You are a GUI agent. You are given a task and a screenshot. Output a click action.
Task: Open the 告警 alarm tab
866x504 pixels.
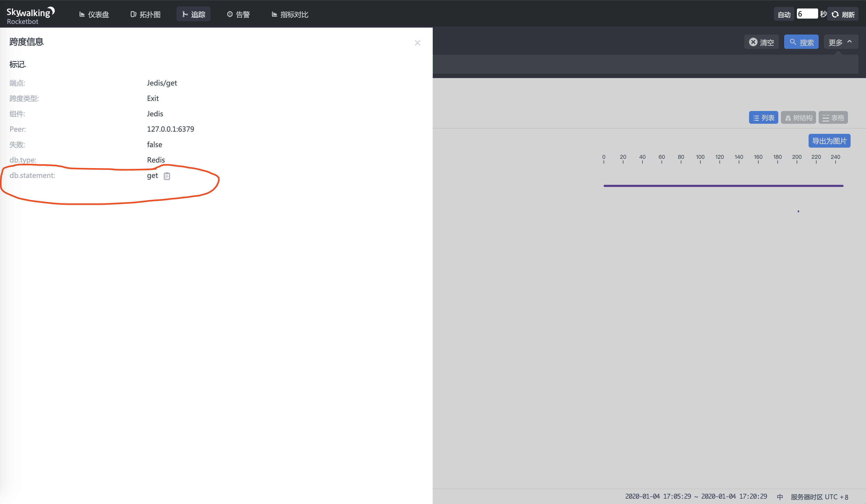[x=238, y=14]
